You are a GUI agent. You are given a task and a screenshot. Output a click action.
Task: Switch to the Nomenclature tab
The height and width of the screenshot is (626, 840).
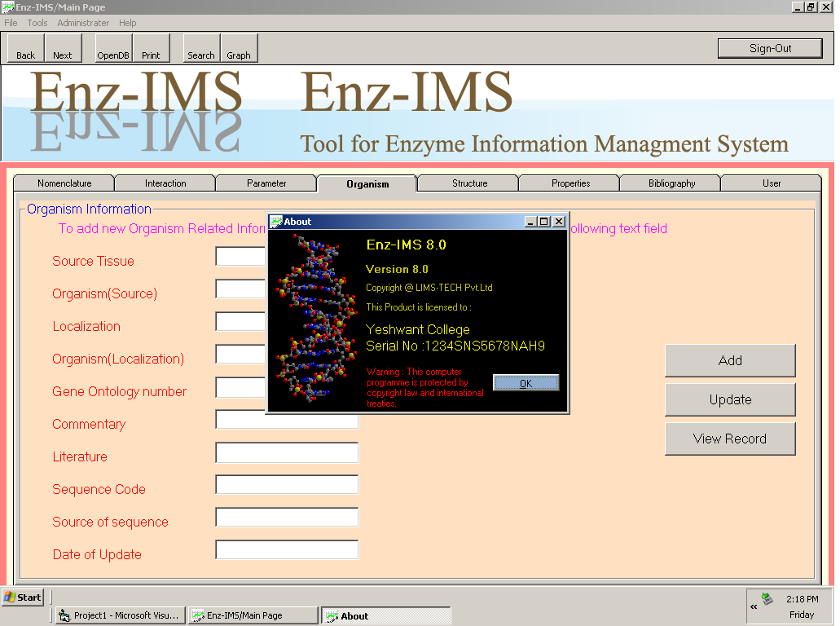click(x=64, y=183)
